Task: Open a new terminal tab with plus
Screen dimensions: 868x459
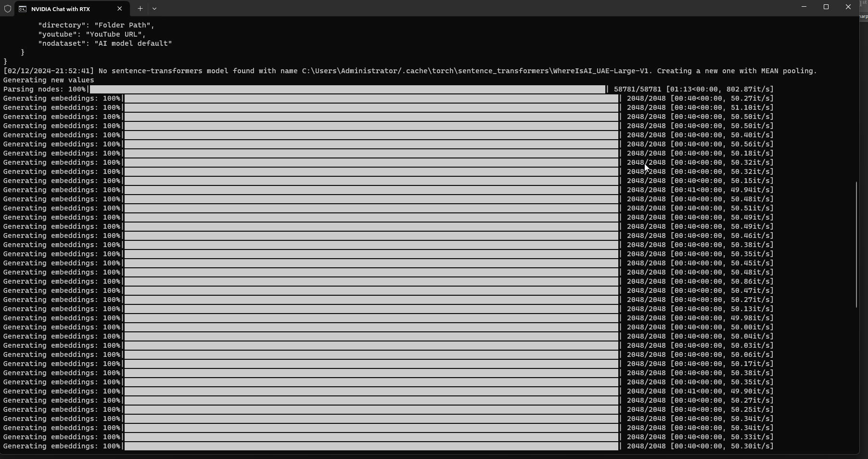Action: pyautogui.click(x=140, y=9)
